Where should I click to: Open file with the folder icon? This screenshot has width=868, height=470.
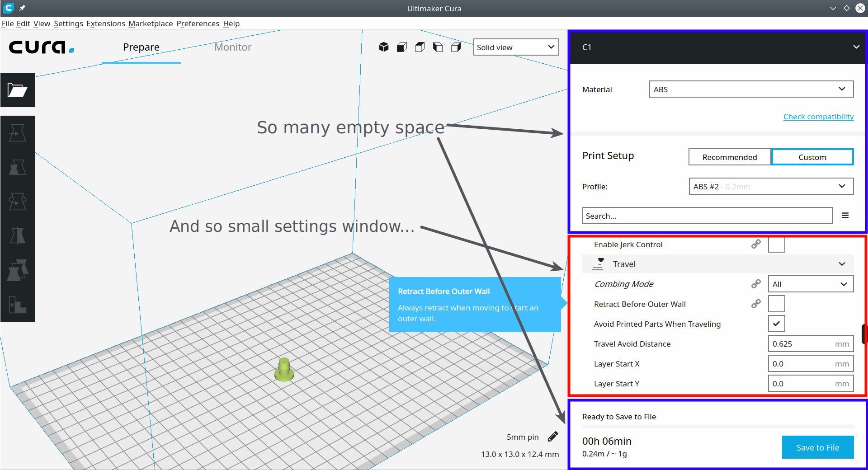tap(18, 90)
